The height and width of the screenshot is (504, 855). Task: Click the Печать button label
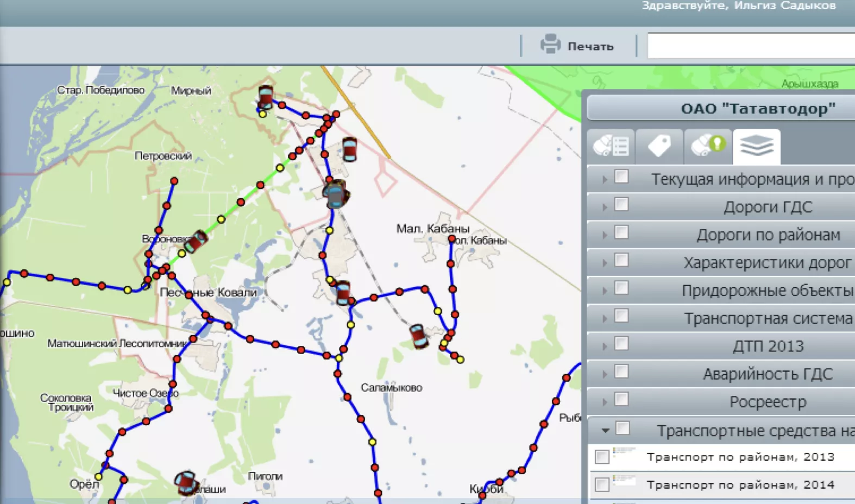[x=590, y=47]
